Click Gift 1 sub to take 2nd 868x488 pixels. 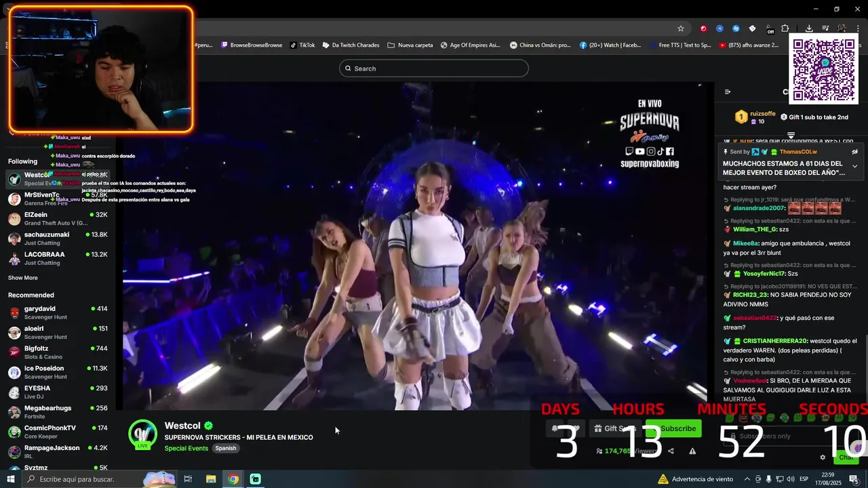(x=814, y=117)
